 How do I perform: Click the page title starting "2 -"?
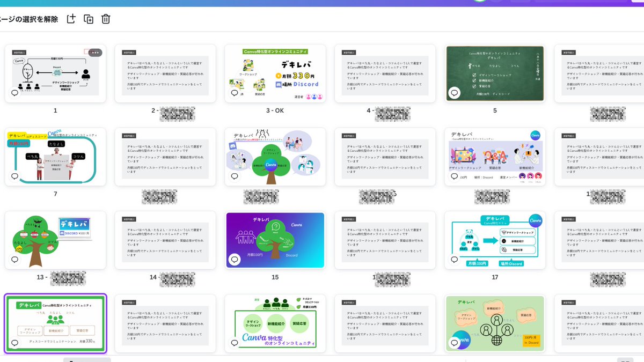click(x=173, y=112)
